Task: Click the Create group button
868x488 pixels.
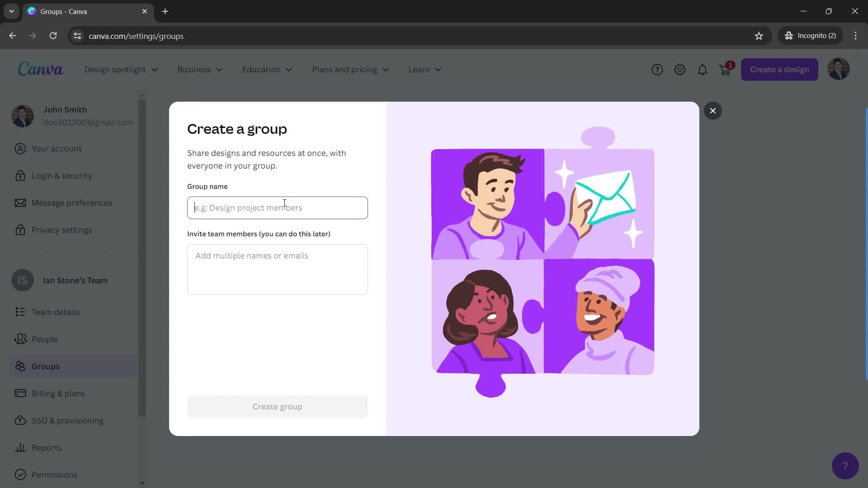Action: click(x=277, y=406)
